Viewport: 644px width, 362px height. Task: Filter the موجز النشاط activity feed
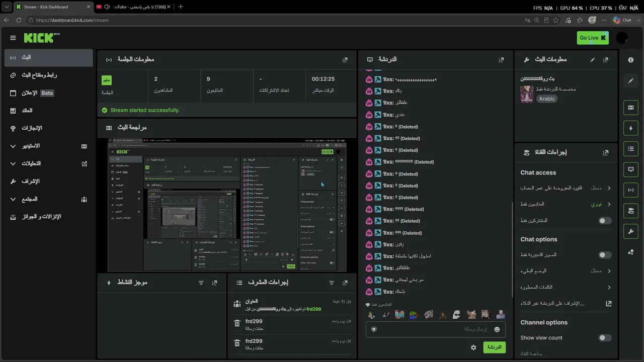coord(201,283)
